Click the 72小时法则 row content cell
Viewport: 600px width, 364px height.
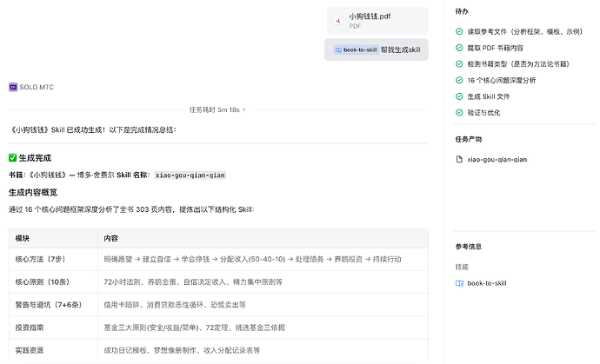tap(263, 282)
